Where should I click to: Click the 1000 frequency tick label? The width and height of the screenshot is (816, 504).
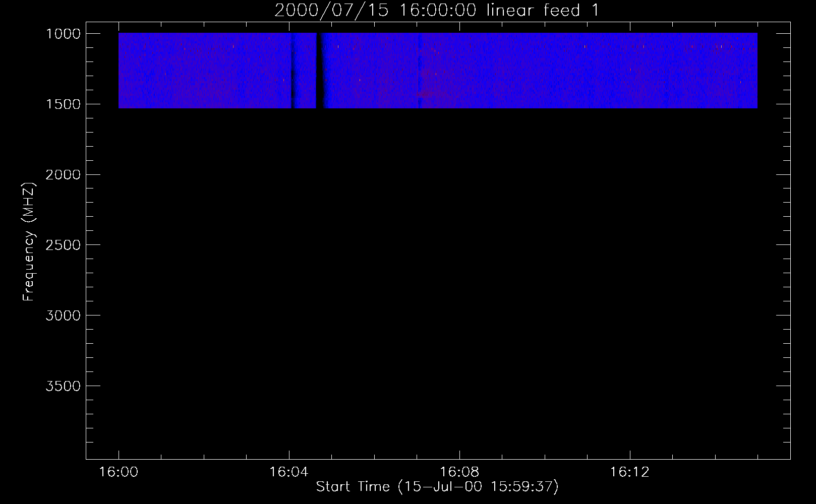coord(63,34)
